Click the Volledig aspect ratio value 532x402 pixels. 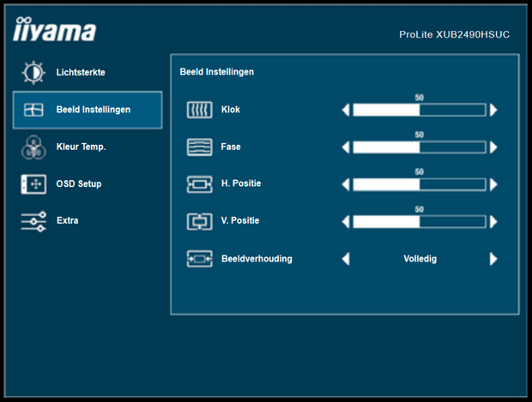point(420,259)
